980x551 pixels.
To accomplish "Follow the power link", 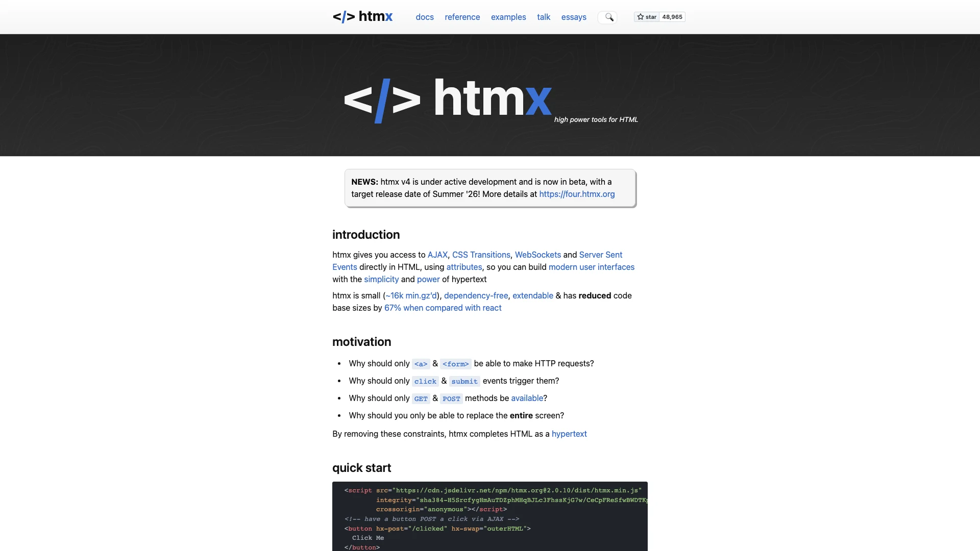I will (x=428, y=279).
